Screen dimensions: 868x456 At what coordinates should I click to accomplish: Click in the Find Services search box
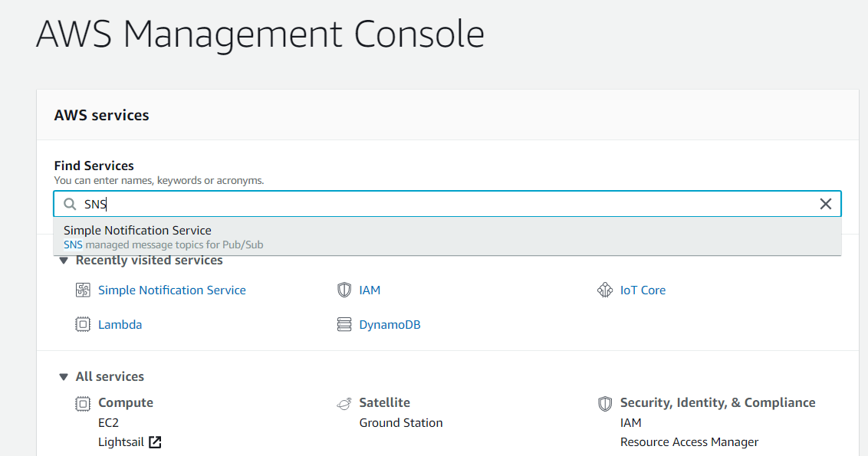pyautogui.click(x=460, y=204)
